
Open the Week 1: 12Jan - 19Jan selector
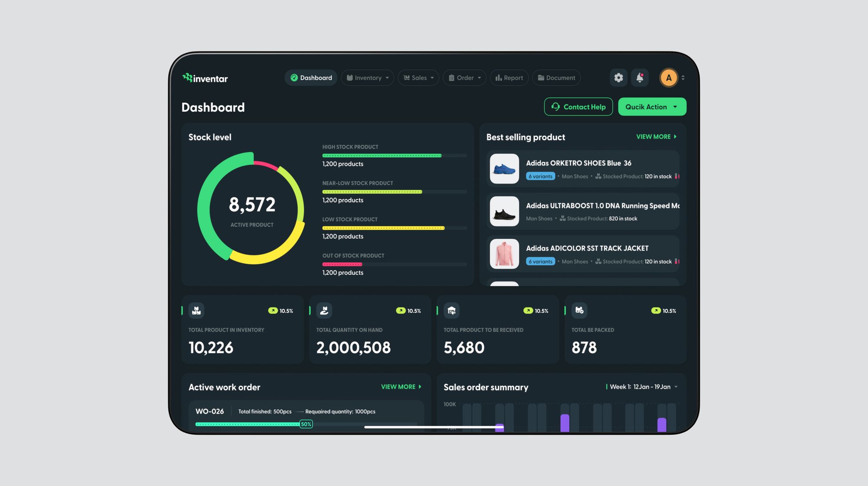coord(642,387)
